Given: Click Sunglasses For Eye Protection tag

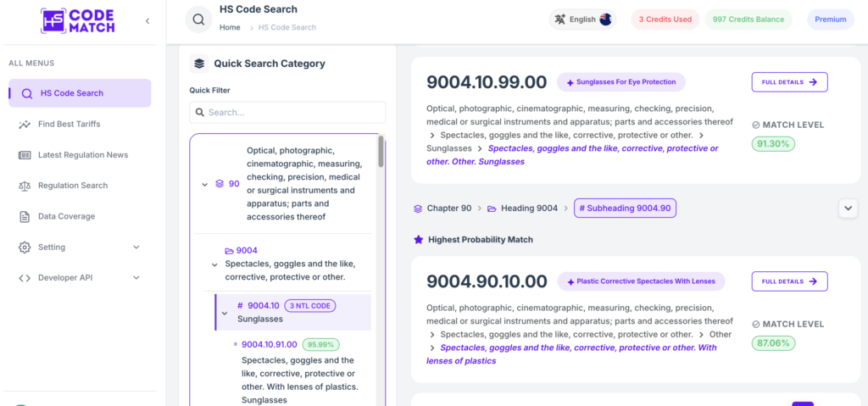Looking at the screenshot, I should [621, 82].
